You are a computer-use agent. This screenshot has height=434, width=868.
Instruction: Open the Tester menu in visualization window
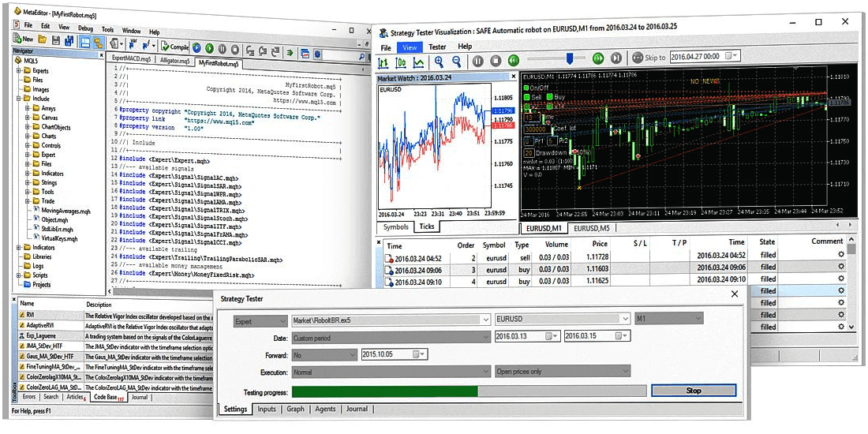pos(437,47)
